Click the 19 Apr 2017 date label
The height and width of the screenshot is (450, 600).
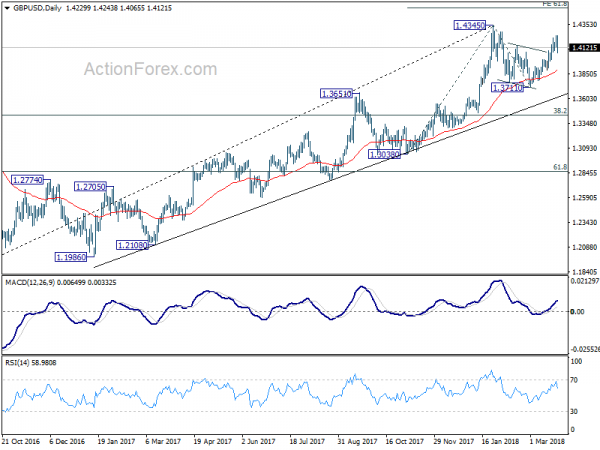coord(212,441)
